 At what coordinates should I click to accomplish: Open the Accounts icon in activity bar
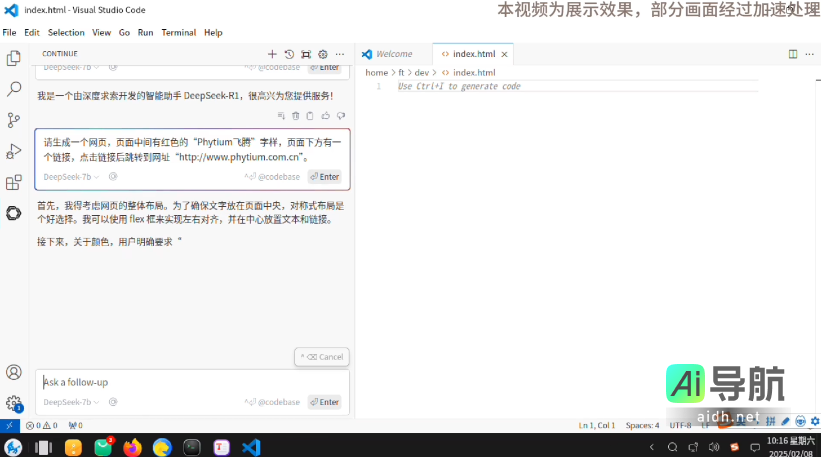pyautogui.click(x=14, y=372)
